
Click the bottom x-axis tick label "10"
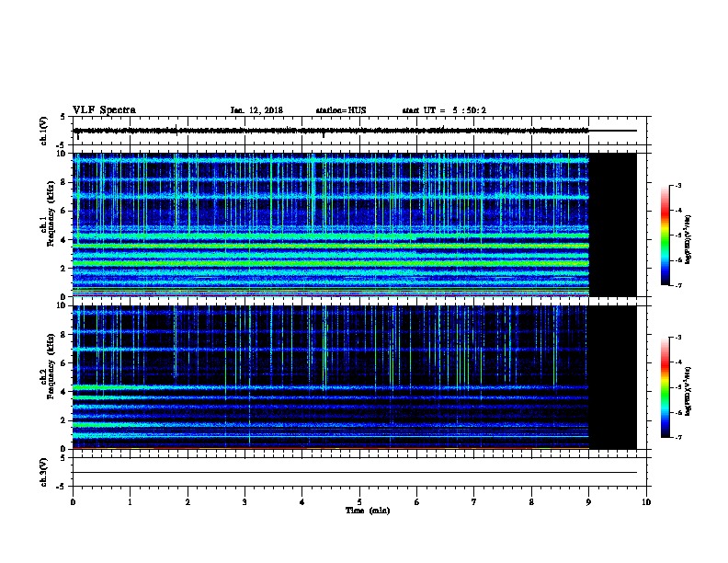(646, 501)
